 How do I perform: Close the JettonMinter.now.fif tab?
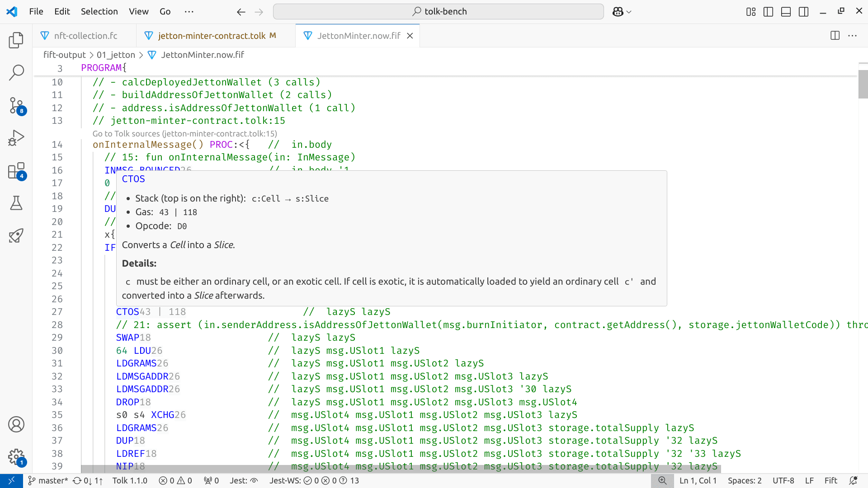click(410, 36)
